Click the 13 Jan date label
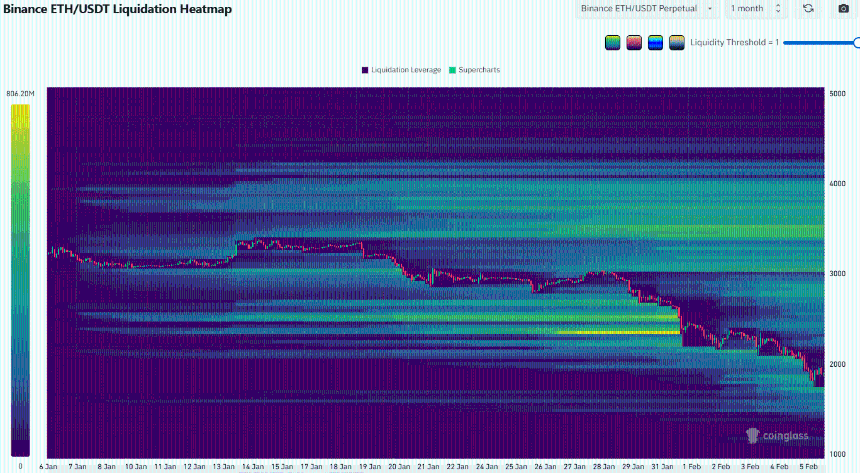Image resolution: width=860 pixels, height=473 pixels. click(224, 466)
